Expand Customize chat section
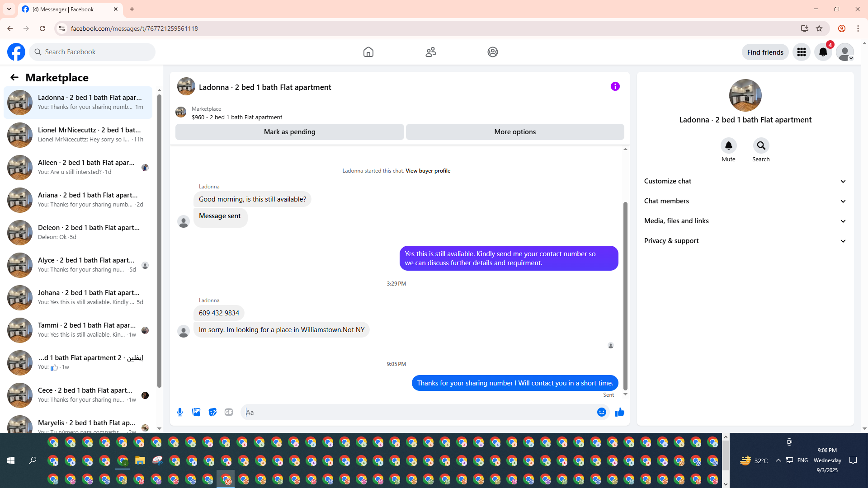 745,181
